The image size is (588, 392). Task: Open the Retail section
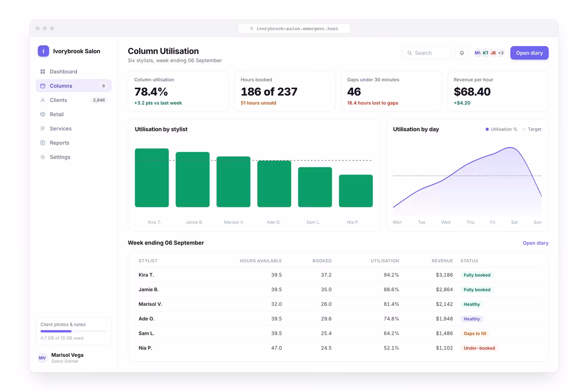[x=73, y=114]
